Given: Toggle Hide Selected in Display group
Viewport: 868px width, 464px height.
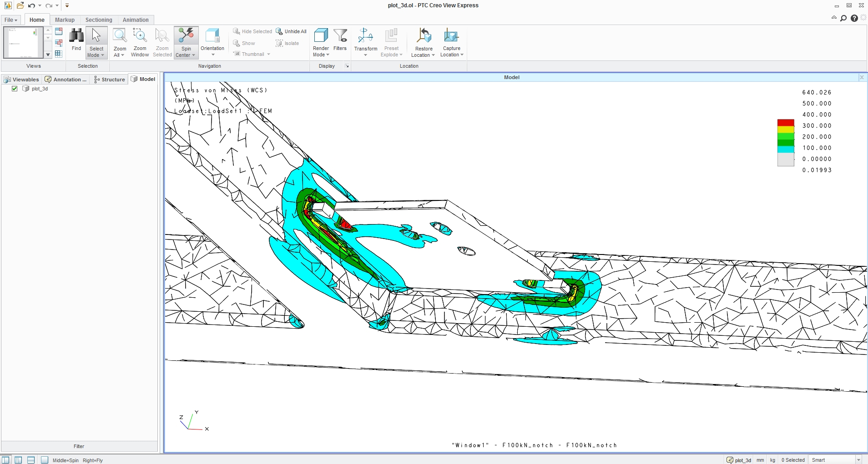Looking at the screenshot, I should click(x=252, y=31).
